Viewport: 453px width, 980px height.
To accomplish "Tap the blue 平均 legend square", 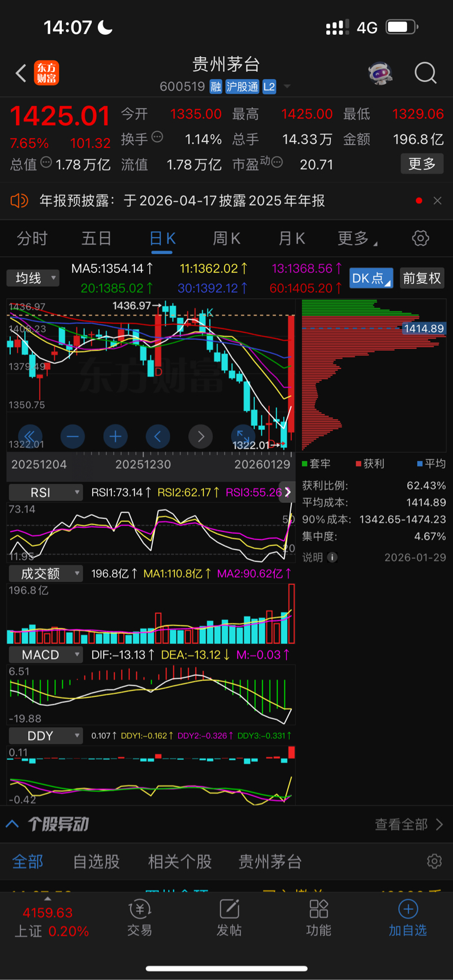I will [x=420, y=464].
